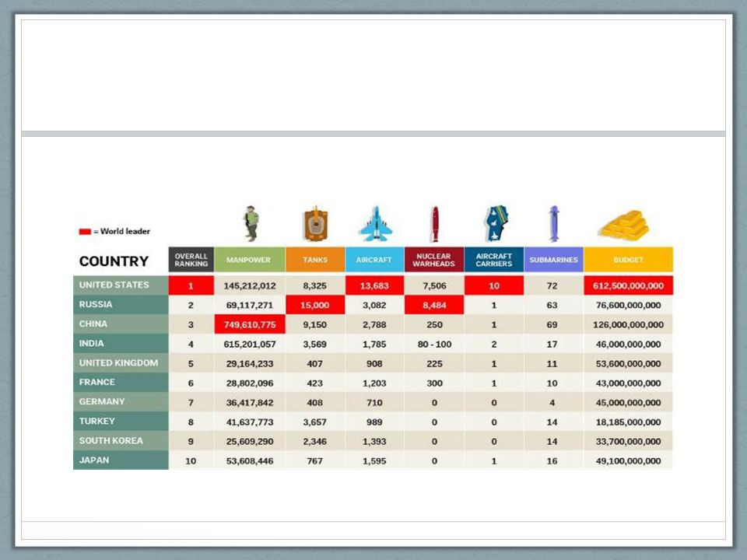This screenshot has height=560, width=747.
Task: Click China's budget 126,000,000,000
Action: 629,325
